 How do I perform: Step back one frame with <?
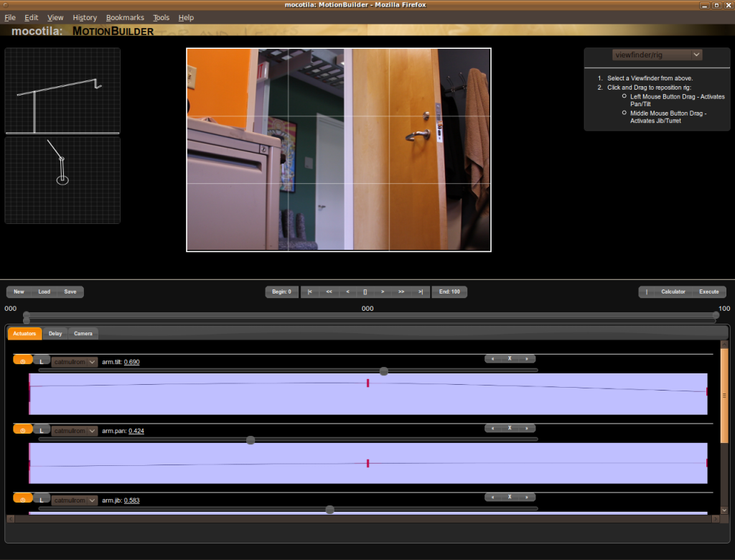[347, 291]
